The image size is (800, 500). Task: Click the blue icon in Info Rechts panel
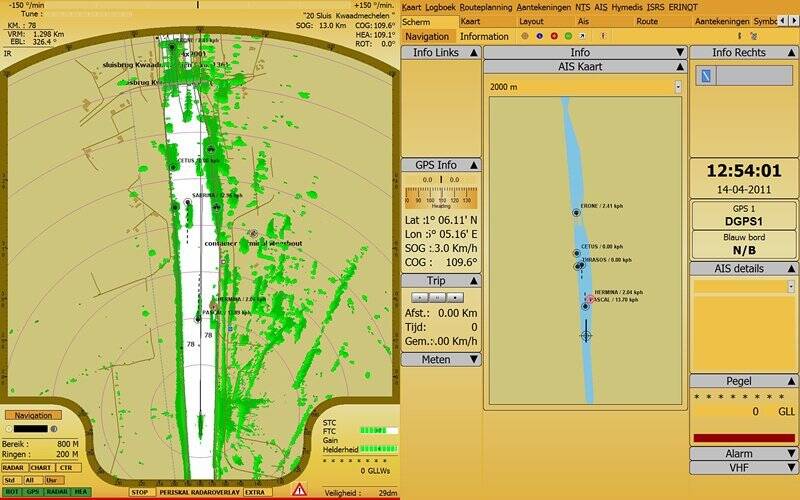point(705,76)
